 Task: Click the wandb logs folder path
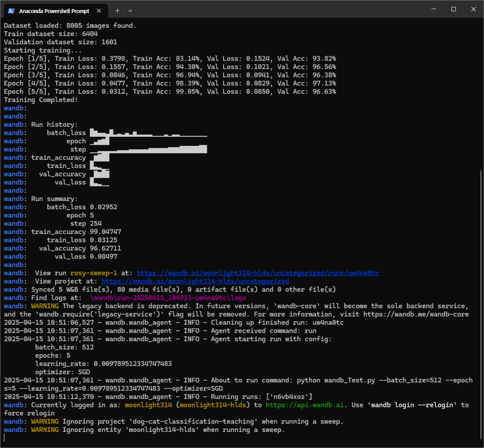(x=166, y=298)
